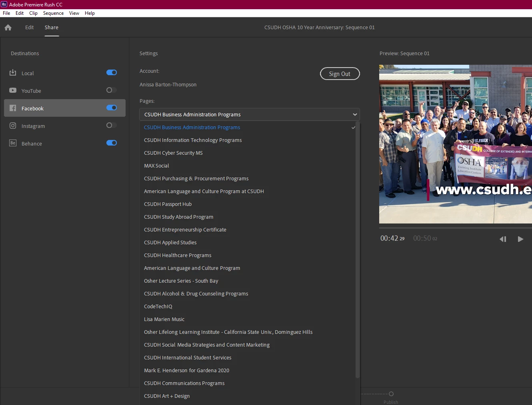The image size is (532, 405).
Task: Choose CSUDH Information Technology Programs page
Action: tap(248, 140)
